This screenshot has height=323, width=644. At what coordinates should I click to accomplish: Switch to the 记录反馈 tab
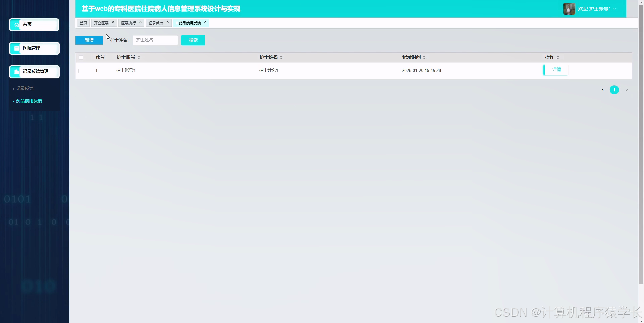pyautogui.click(x=156, y=23)
